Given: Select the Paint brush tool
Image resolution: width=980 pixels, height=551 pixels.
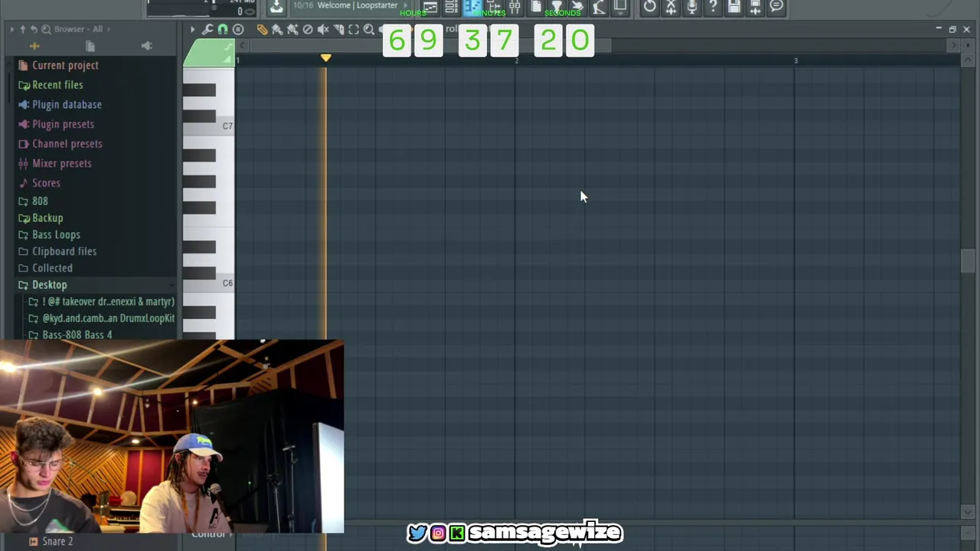Looking at the screenshot, I should point(277,30).
